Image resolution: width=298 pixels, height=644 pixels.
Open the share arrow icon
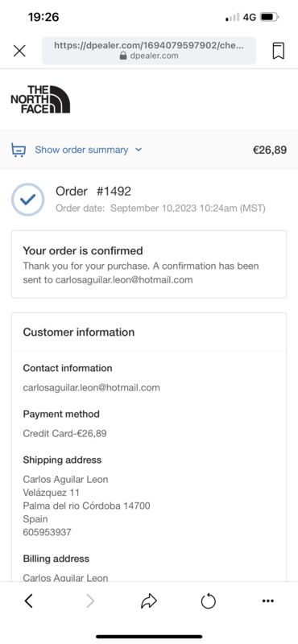[148, 601]
